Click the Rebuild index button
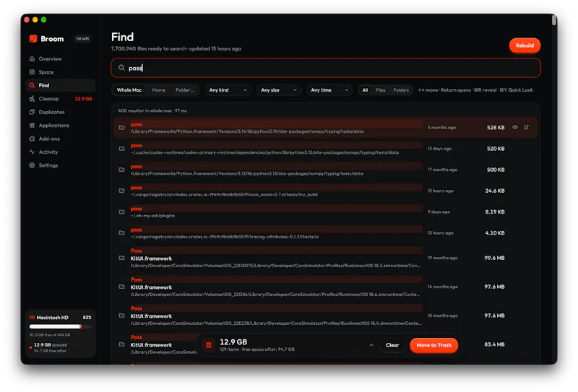 525,45
